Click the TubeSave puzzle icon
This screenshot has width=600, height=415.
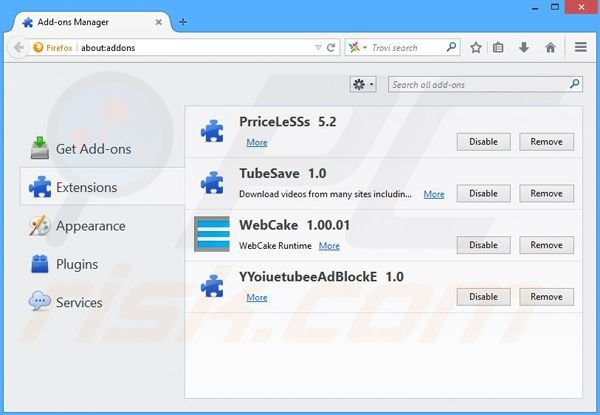tap(212, 182)
